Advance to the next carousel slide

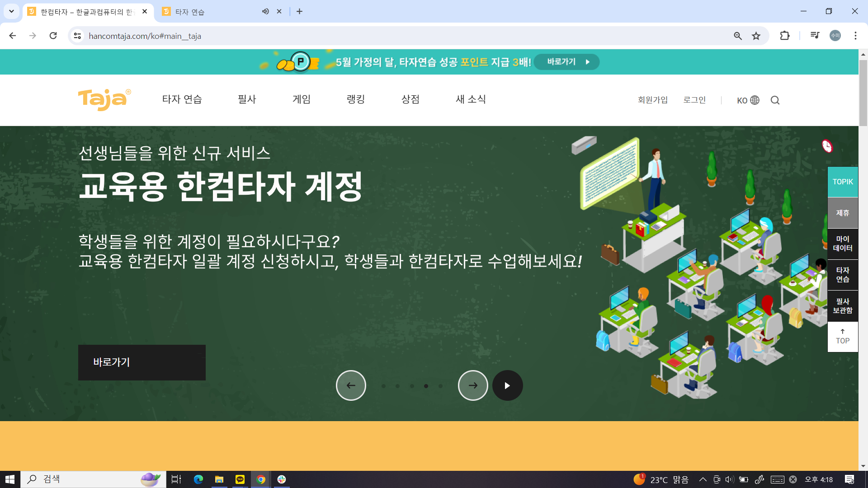coord(473,385)
